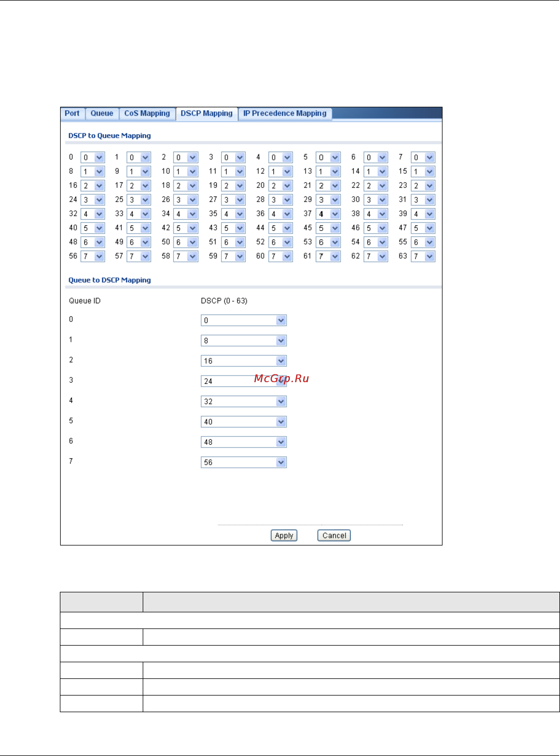Open queue dropdown for DSCP 27

(x=233, y=200)
